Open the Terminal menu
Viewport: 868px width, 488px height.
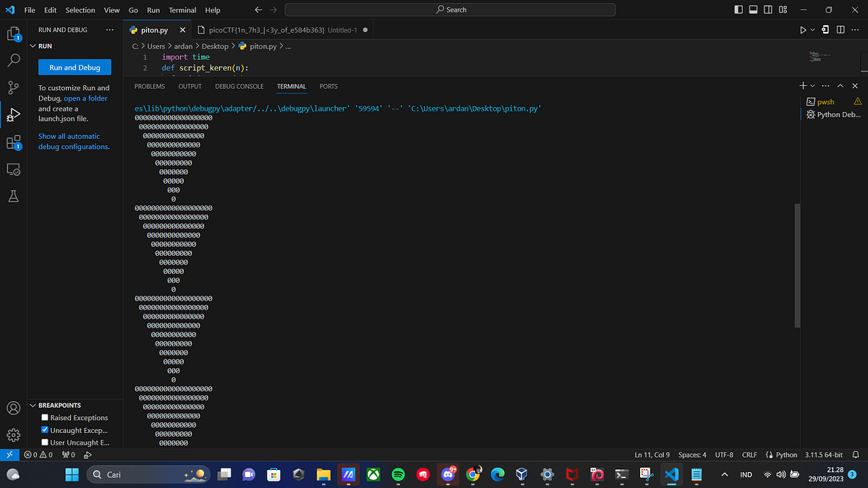point(182,10)
